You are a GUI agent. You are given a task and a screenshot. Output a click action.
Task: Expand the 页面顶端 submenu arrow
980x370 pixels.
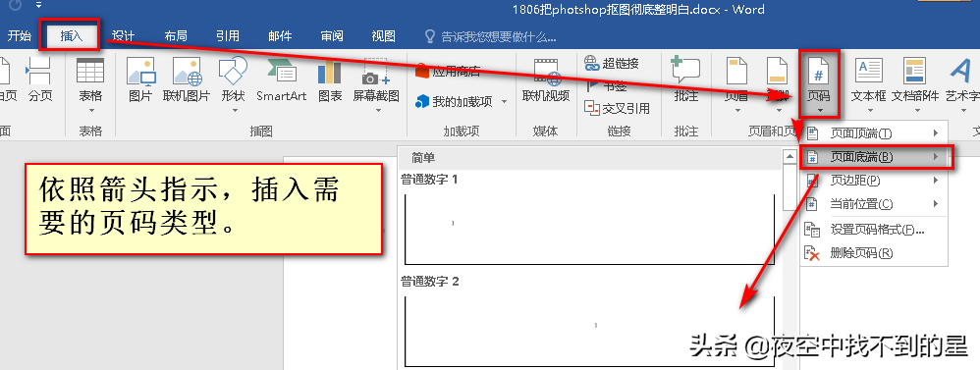[936, 133]
